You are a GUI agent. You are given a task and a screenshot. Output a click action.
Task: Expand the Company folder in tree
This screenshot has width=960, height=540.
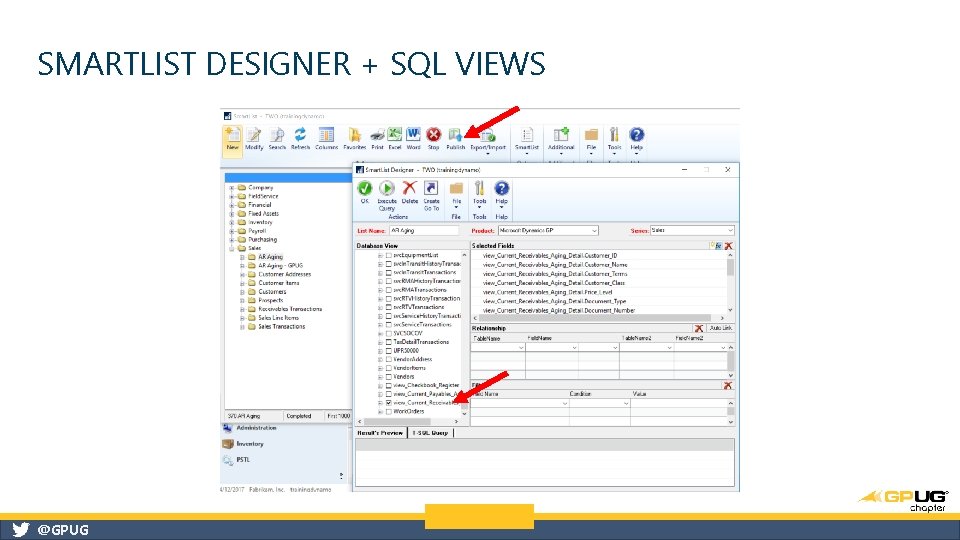(232, 188)
